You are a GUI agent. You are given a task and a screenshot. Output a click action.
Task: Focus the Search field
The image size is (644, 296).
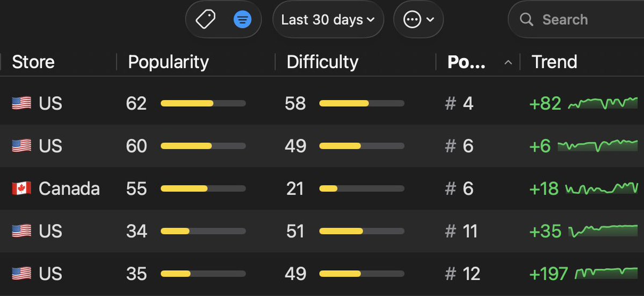[x=576, y=19]
